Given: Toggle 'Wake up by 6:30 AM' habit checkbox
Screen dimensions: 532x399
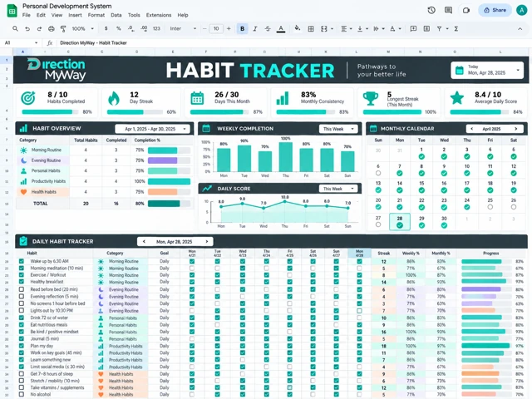Looking at the screenshot, I should coord(22,261).
